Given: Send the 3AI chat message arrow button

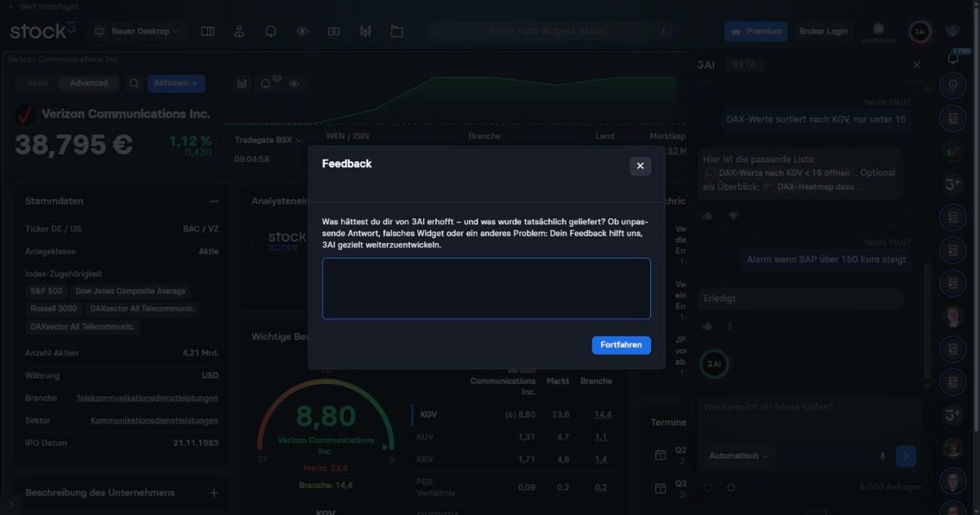Looking at the screenshot, I should pos(906,456).
